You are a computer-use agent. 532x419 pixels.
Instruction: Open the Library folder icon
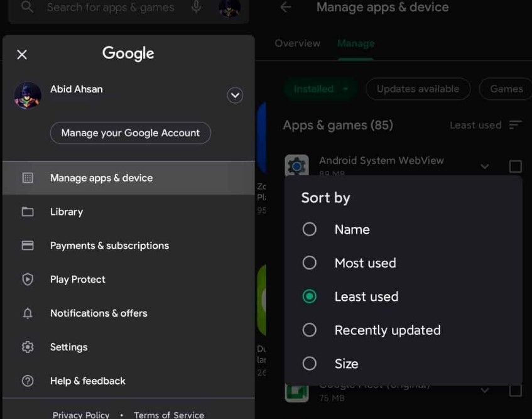point(28,212)
